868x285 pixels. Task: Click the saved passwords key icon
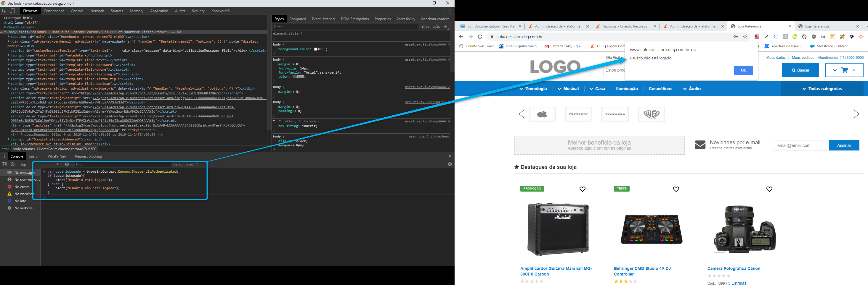tap(736, 37)
